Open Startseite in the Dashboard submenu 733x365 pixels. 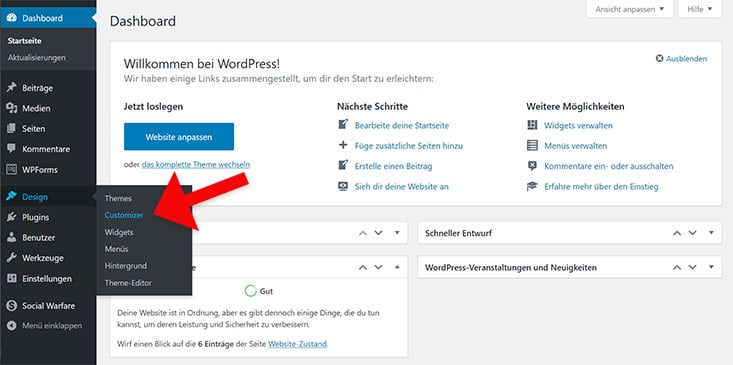pyautogui.click(x=25, y=41)
